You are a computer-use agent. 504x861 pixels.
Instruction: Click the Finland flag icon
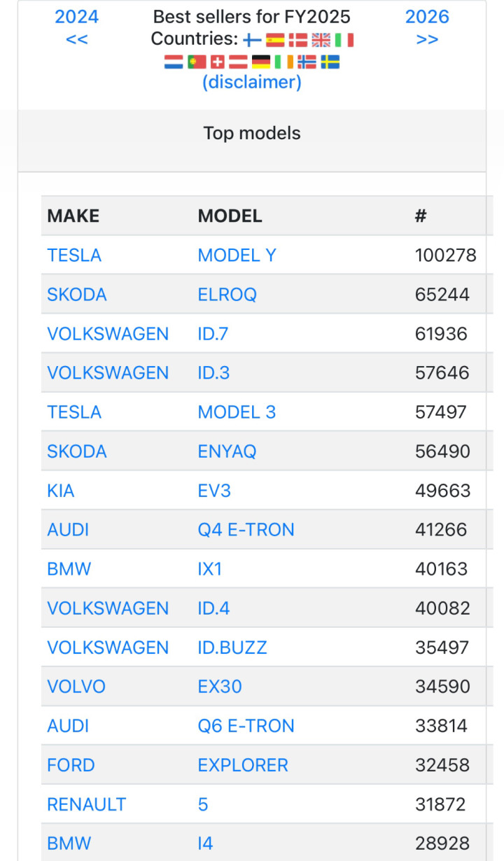[252, 40]
